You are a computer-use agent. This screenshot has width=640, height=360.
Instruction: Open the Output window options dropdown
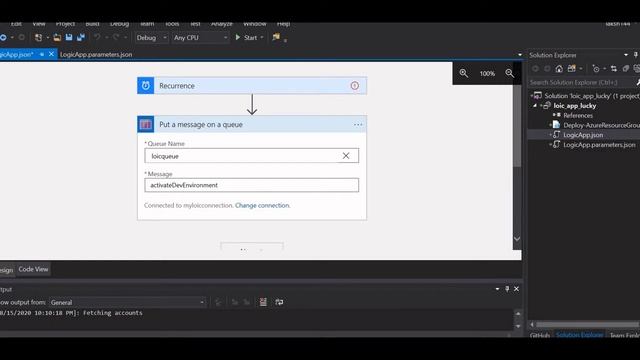coord(497,289)
